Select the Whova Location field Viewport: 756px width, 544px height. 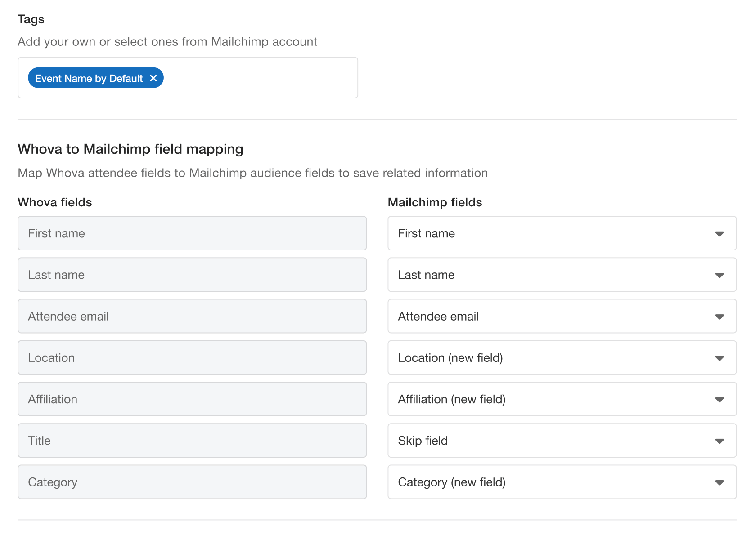pos(192,357)
